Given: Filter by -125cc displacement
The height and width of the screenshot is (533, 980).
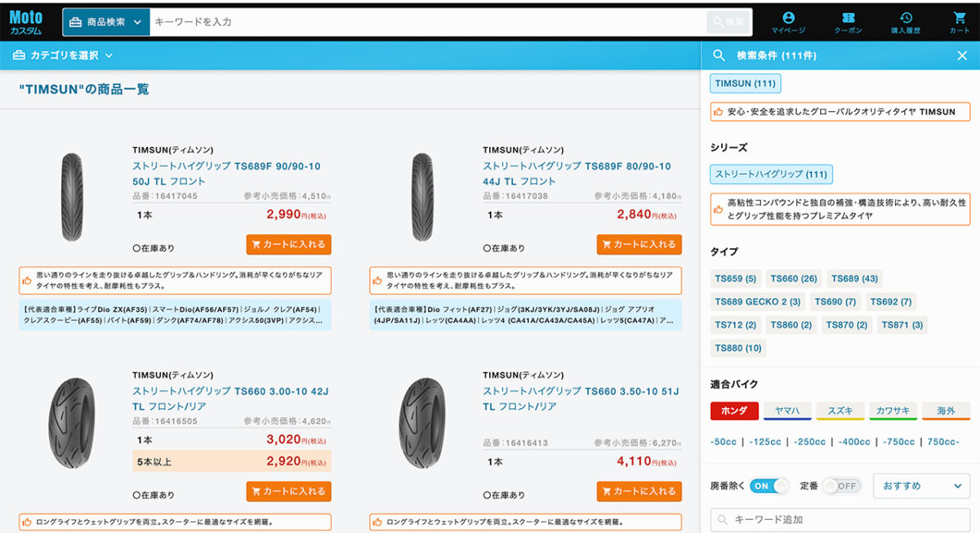Looking at the screenshot, I should [765, 442].
